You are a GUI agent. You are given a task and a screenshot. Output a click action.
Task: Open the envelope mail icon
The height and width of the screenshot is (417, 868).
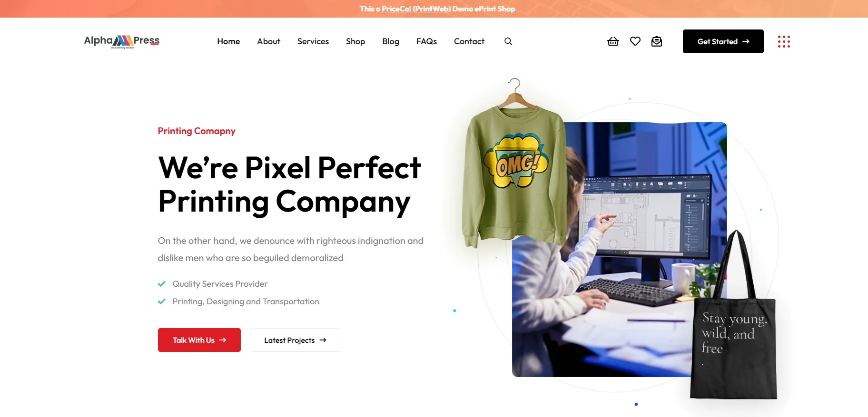(x=657, y=41)
